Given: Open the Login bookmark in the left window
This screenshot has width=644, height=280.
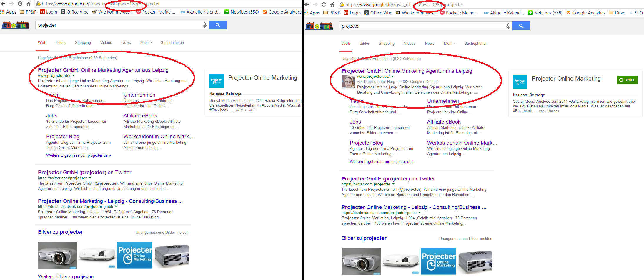Looking at the screenshot, I should pyautogui.click(x=49, y=12).
